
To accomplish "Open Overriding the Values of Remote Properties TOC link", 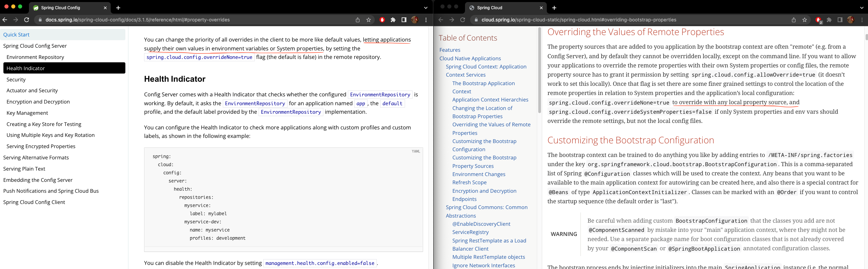I will (x=491, y=129).
